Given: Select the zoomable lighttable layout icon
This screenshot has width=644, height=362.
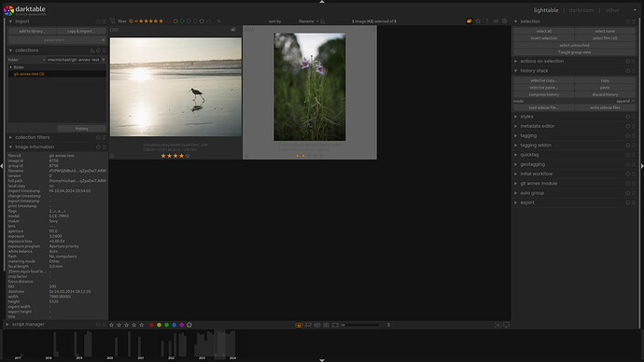Looking at the screenshot, I should 308,325.
